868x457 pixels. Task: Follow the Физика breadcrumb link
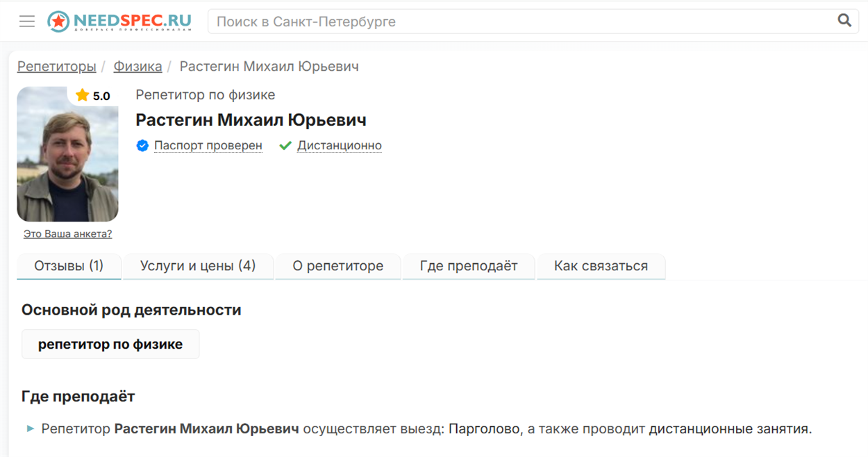(138, 67)
